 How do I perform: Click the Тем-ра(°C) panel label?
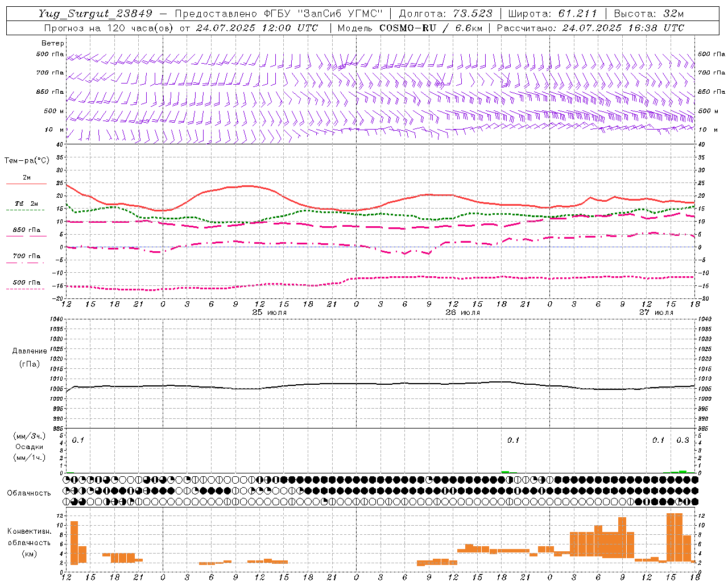point(27,160)
